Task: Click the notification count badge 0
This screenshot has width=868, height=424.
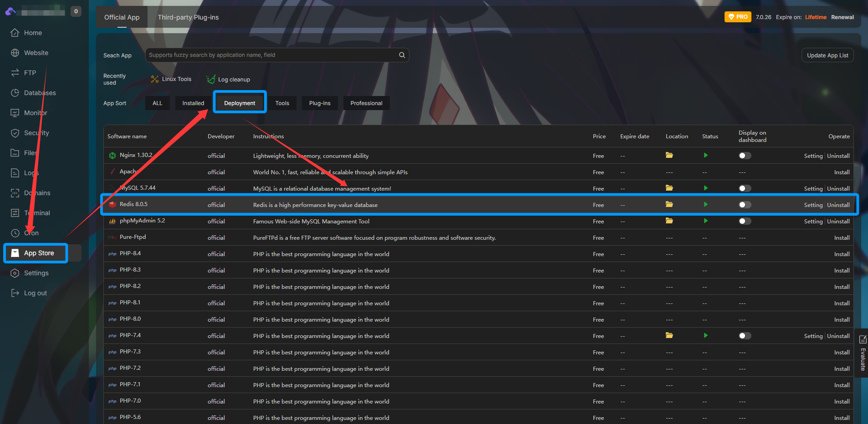Action: coord(76,11)
